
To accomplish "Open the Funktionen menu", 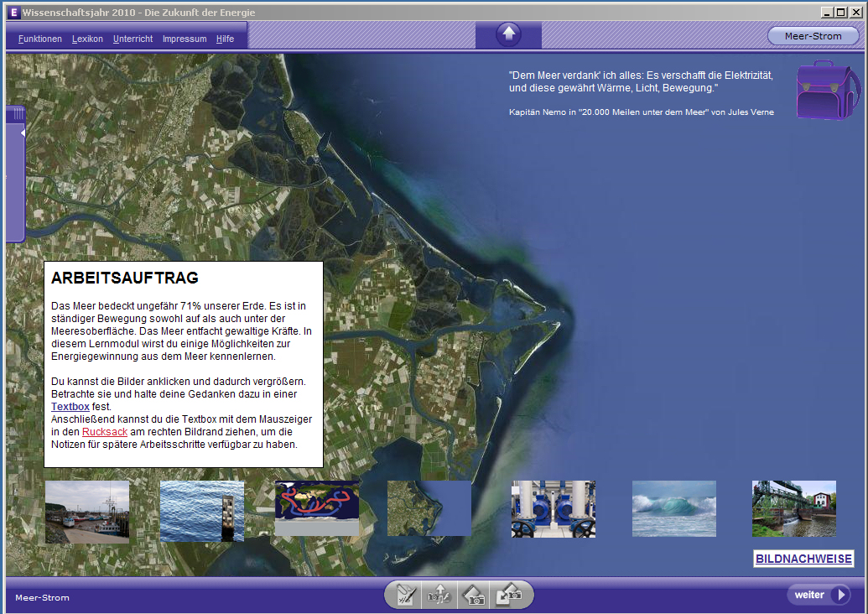I will 40,39.
